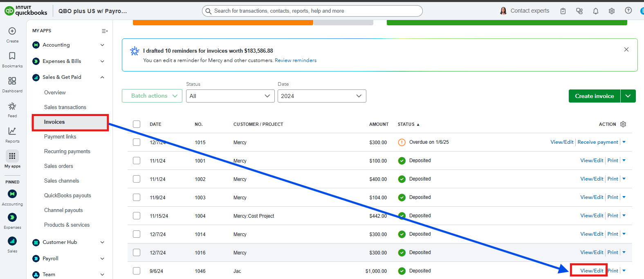Tick the checkbox for invoice 1004
Screen dimensions: 644x279
(x=137, y=216)
